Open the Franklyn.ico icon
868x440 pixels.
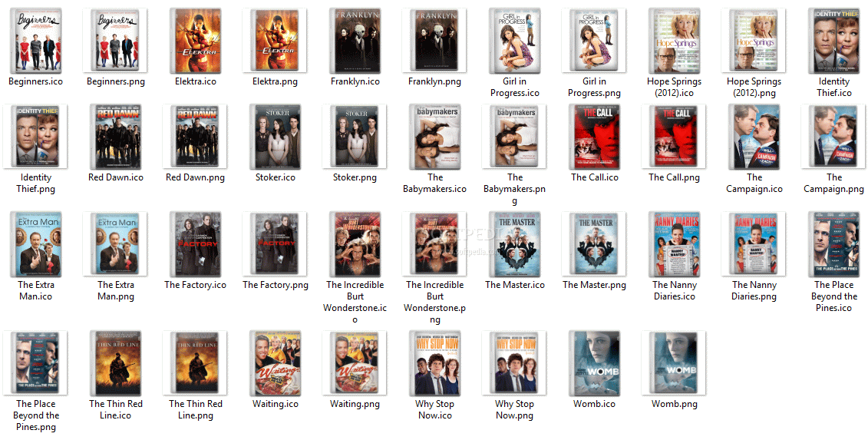pyautogui.click(x=355, y=41)
